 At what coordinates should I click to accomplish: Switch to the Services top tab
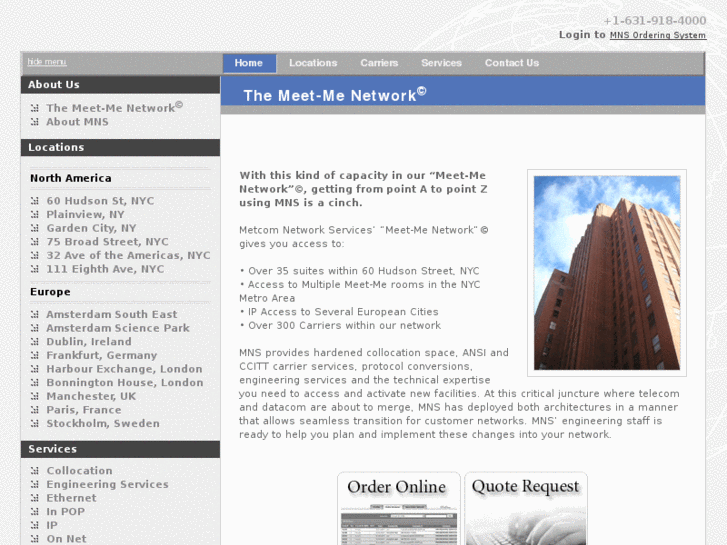(x=441, y=63)
